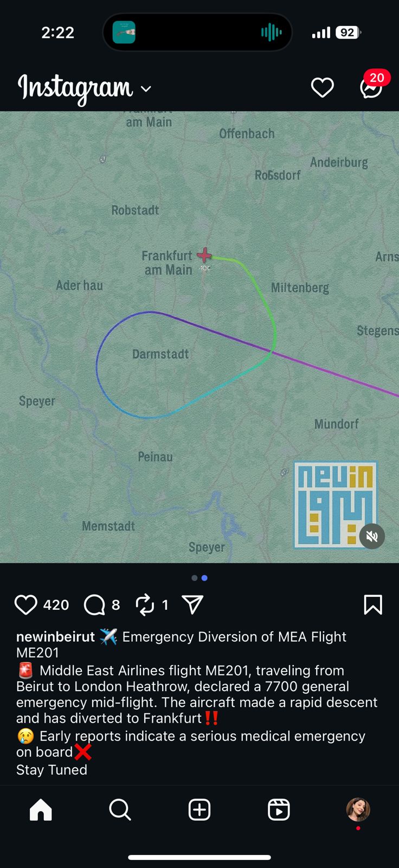Open the newinbeirut profile link
The width and height of the screenshot is (399, 868).
[x=55, y=636]
